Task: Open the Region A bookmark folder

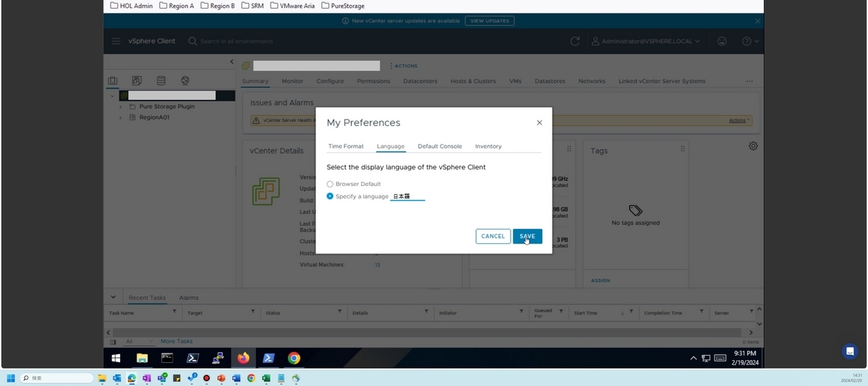Action: click(176, 6)
